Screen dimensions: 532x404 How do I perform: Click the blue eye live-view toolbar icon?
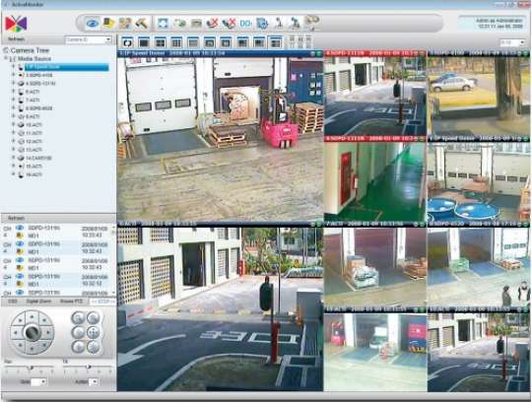click(x=92, y=23)
